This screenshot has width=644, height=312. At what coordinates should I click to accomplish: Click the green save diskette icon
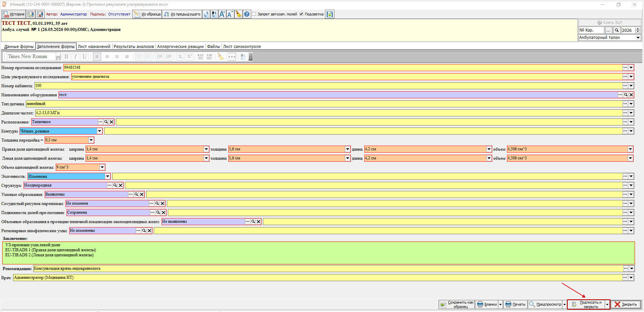(330, 14)
